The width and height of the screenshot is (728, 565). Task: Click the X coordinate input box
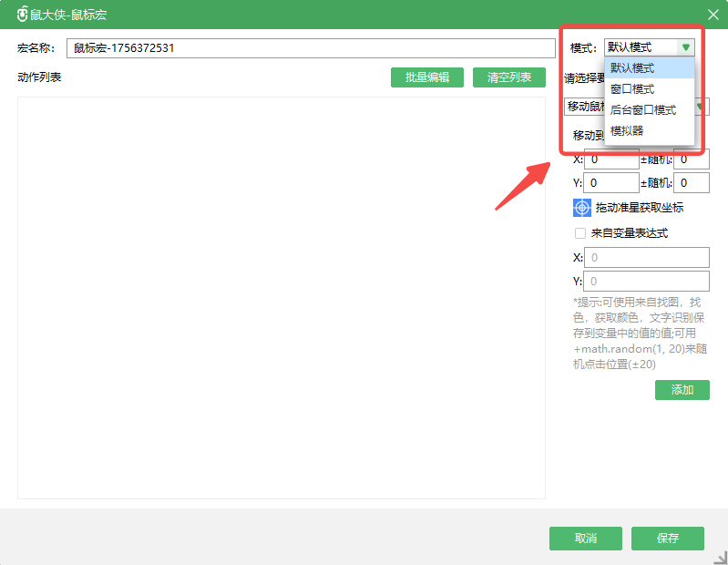coord(611,159)
